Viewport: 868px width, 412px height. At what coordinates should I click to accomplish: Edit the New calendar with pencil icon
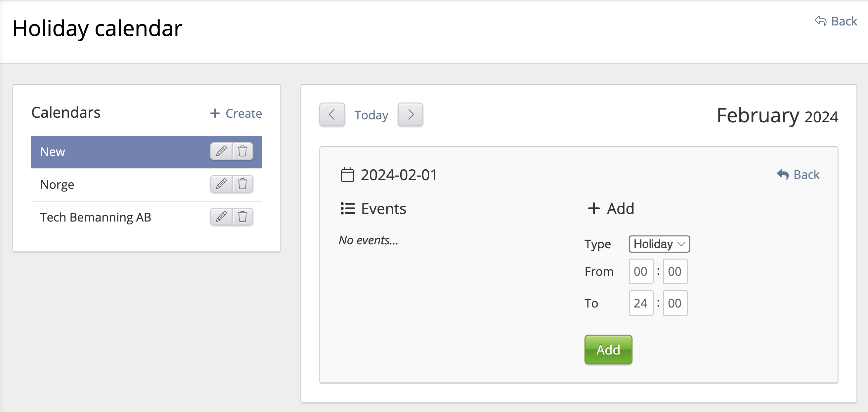[221, 151]
